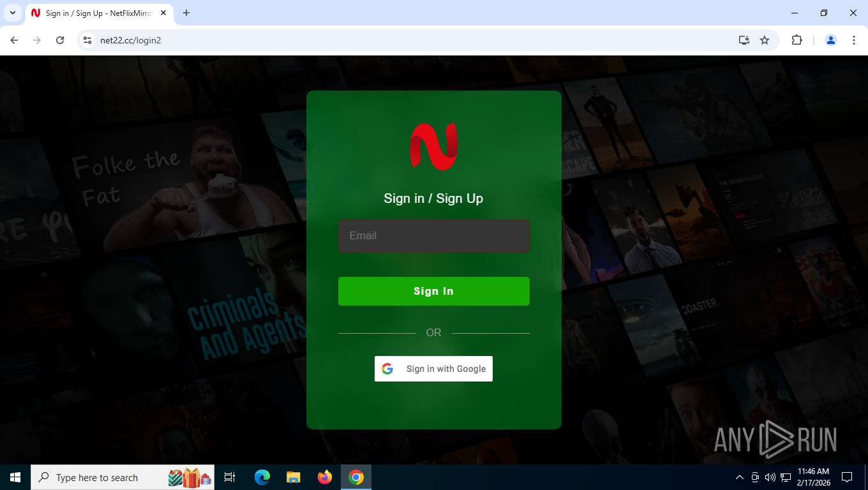Open the Chrome extensions puzzle icon

click(797, 40)
